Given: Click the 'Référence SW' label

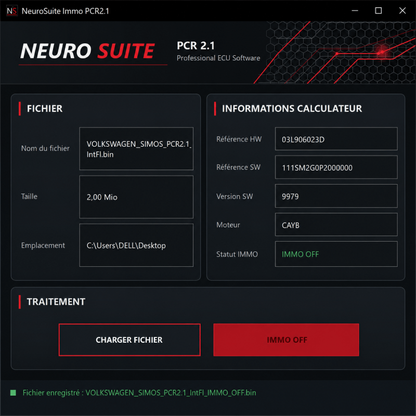Looking at the screenshot, I should tap(238, 167).
